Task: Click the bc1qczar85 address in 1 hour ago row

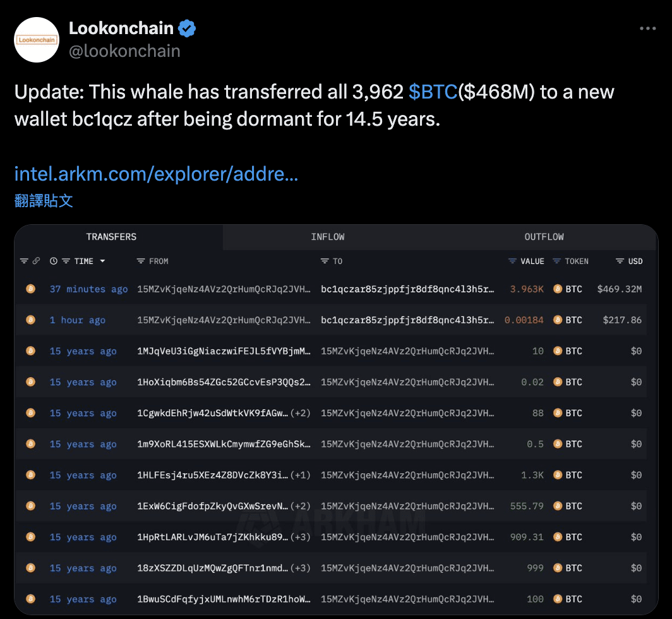Action: click(407, 320)
